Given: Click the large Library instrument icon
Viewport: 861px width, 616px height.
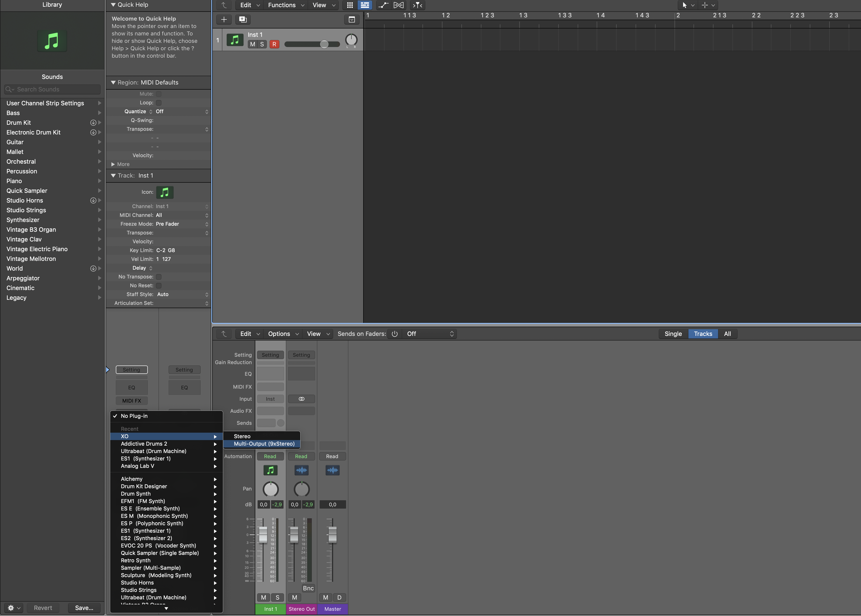Looking at the screenshot, I should pyautogui.click(x=52, y=41).
